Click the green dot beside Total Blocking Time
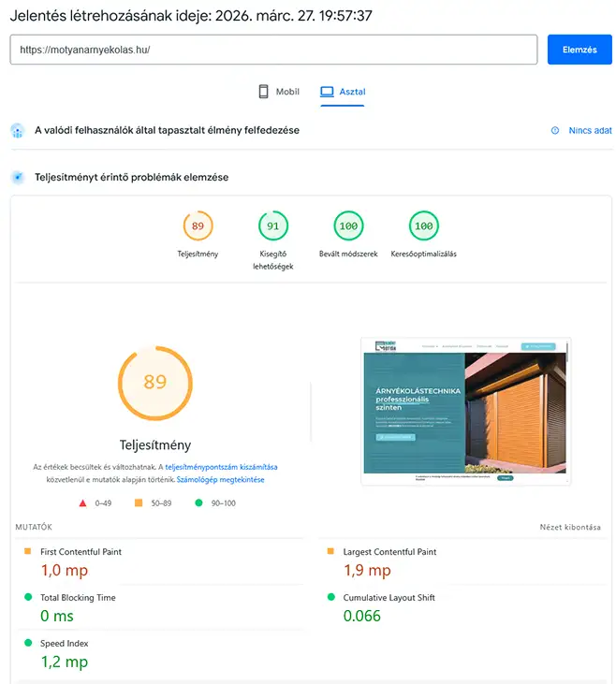 [28, 597]
